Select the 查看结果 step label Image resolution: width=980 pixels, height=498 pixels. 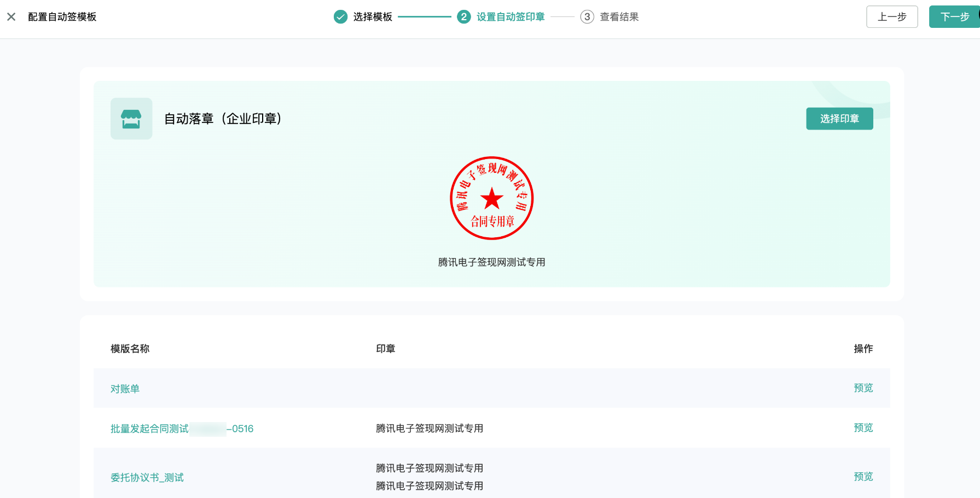point(619,17)
